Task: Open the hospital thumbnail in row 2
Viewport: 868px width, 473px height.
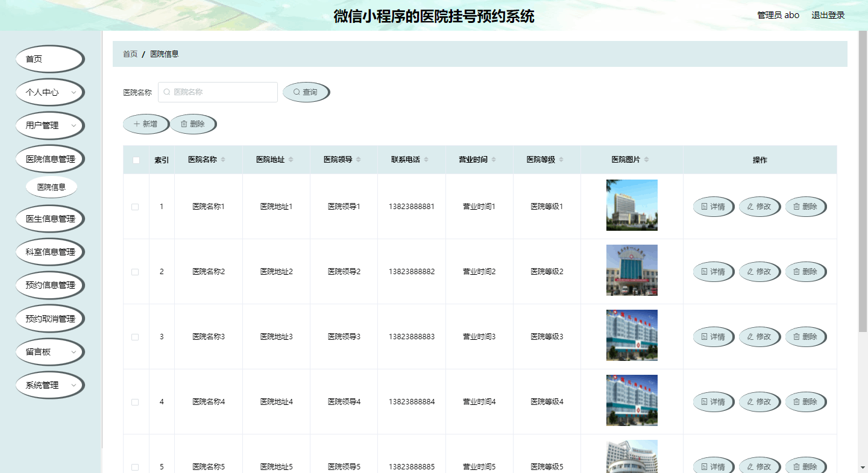Action: [632, 270]
